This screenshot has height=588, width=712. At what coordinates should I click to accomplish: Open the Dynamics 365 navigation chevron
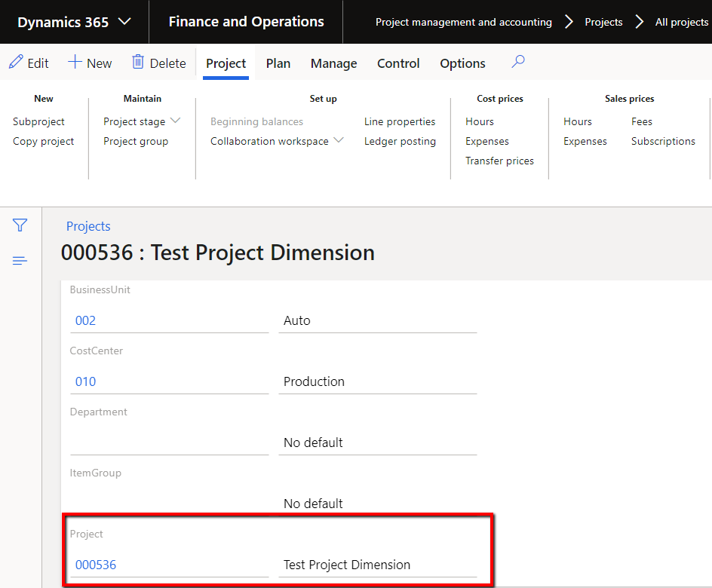click(125, 21)
